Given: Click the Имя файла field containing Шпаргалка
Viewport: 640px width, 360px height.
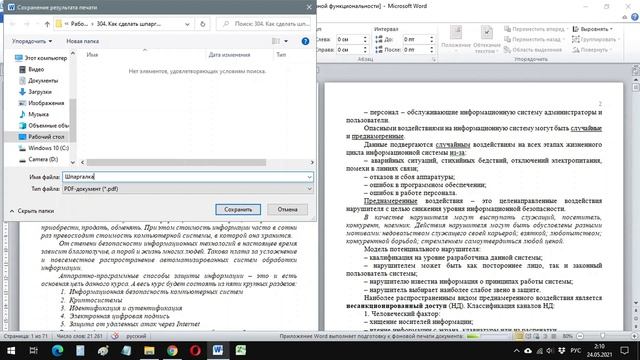Looking at the screenshot, I should pos(184,177).
